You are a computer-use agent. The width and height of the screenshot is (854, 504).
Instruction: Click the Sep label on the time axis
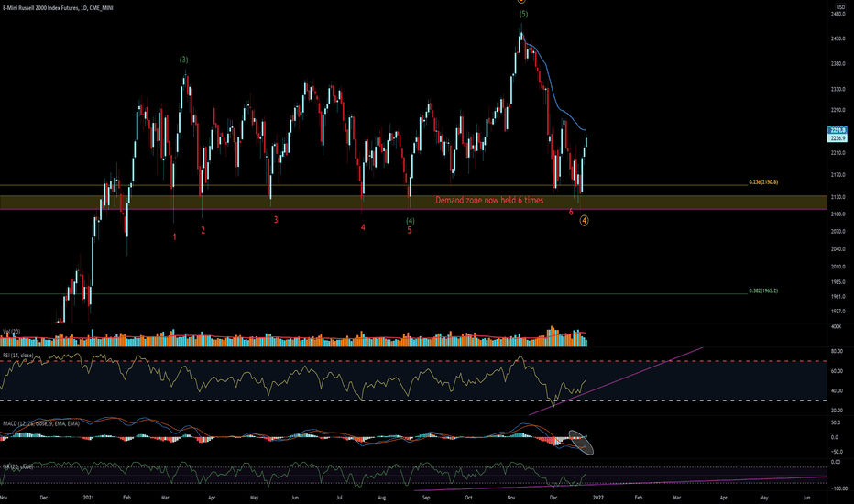pos(426,498)
